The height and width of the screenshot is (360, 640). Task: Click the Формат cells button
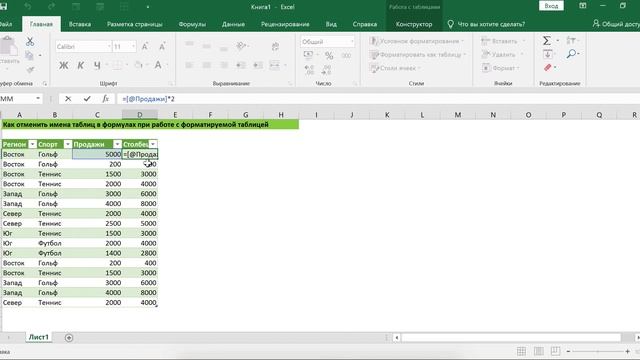click(x=501, y=68)
